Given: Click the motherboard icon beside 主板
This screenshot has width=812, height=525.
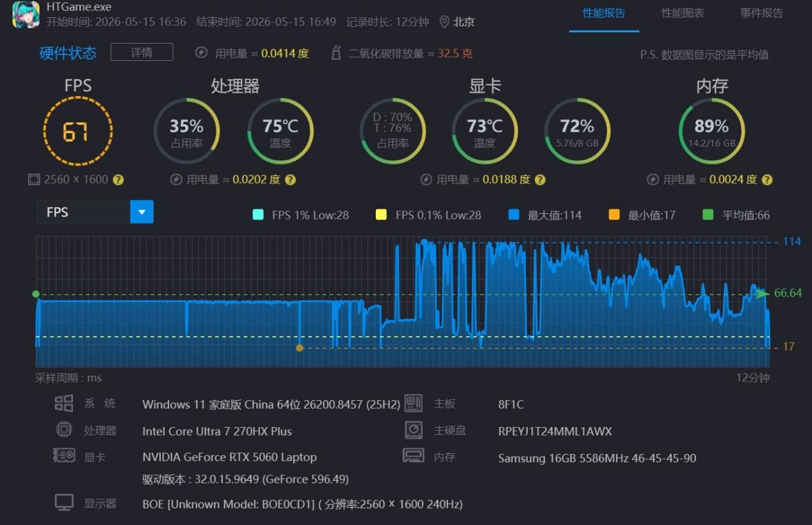Looking at the screenshot, I should pos(414,403).
